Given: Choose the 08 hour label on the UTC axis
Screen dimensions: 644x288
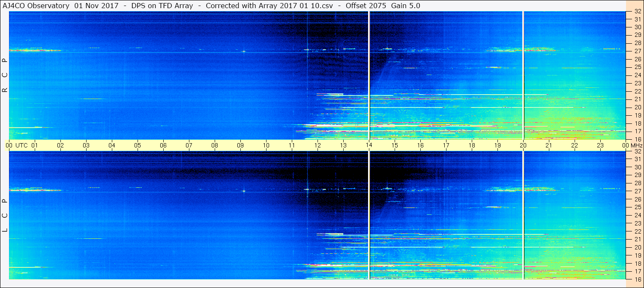Looking at the screenshot, I should pos(215,145).
